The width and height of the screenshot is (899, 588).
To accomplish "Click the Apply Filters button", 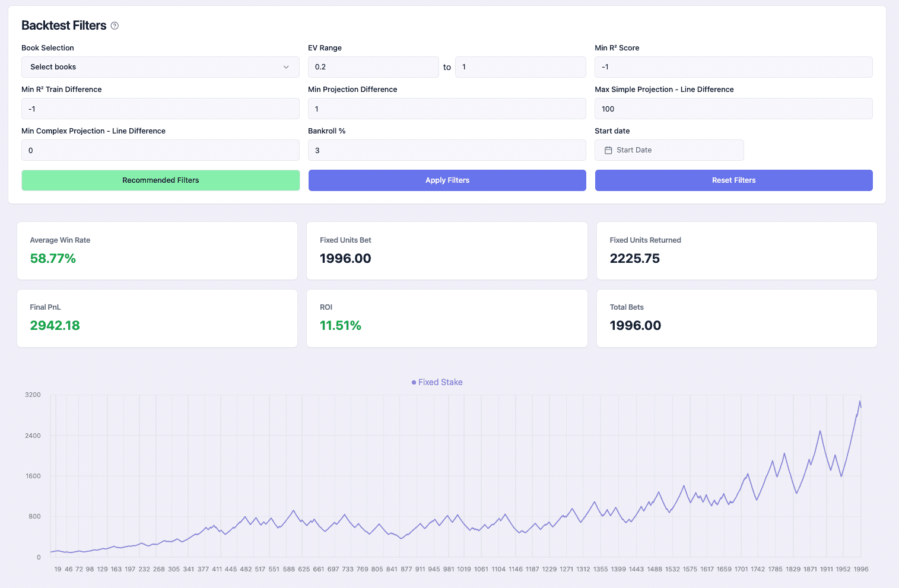I will [x=447, y=180].
